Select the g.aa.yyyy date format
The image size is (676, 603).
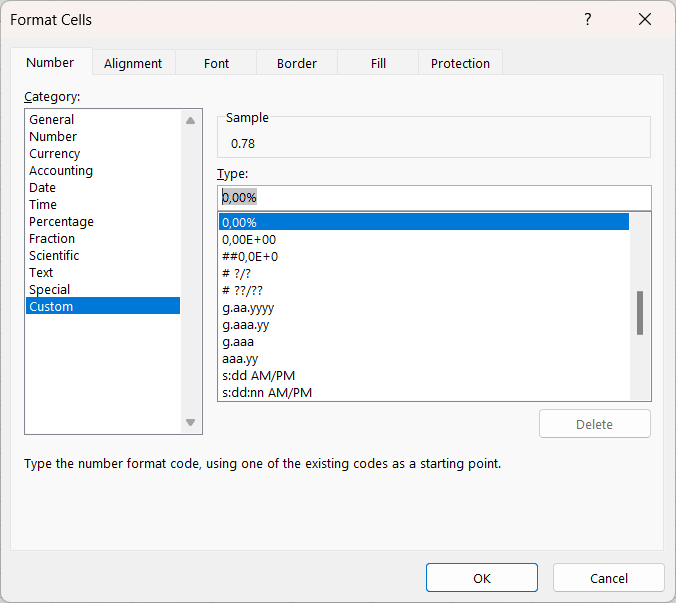248,308
